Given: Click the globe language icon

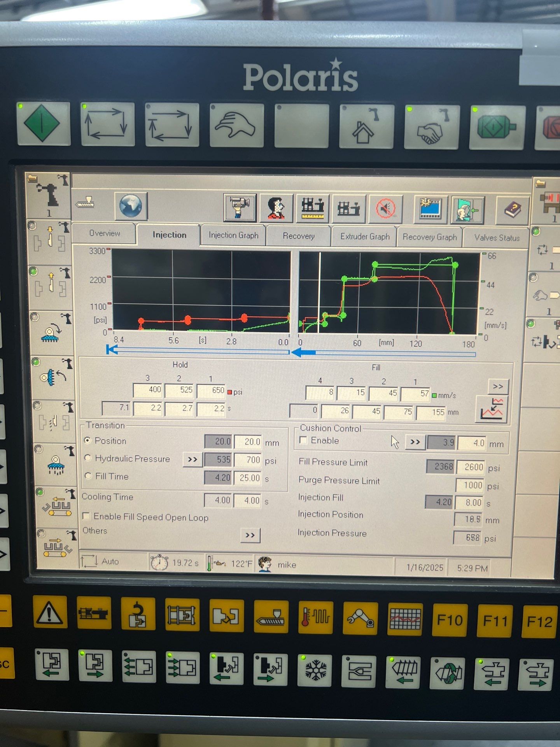Looking at the screenshot, I should point(131,206).
